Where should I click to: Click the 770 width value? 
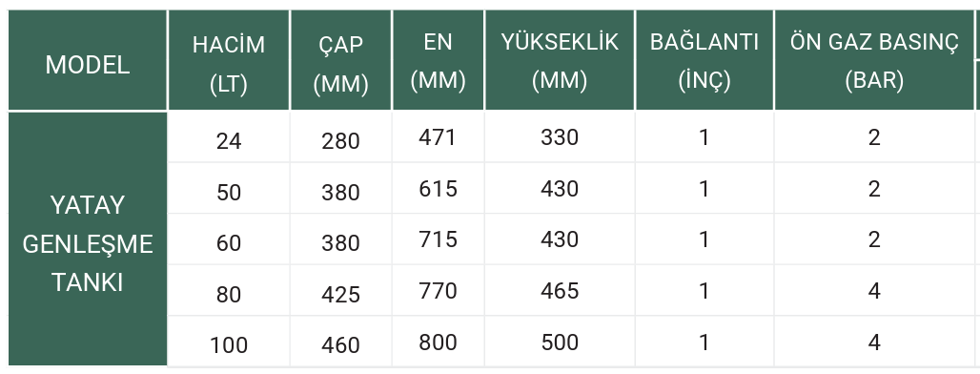pos(439,291)
